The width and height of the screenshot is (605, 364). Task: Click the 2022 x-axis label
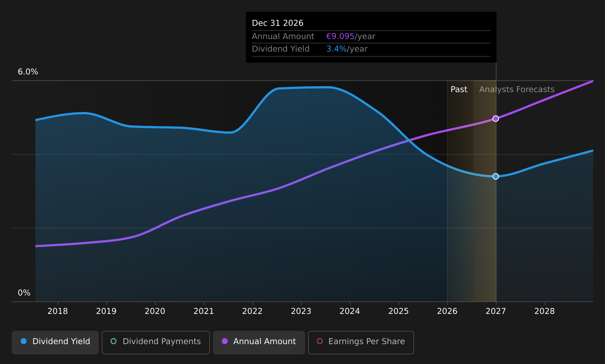[252, 311]
